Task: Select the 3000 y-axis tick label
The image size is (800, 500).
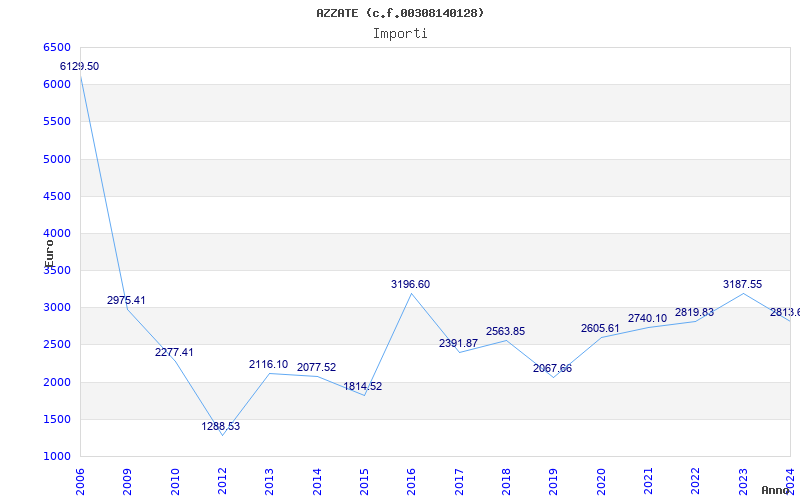Action: pos(57,308)
